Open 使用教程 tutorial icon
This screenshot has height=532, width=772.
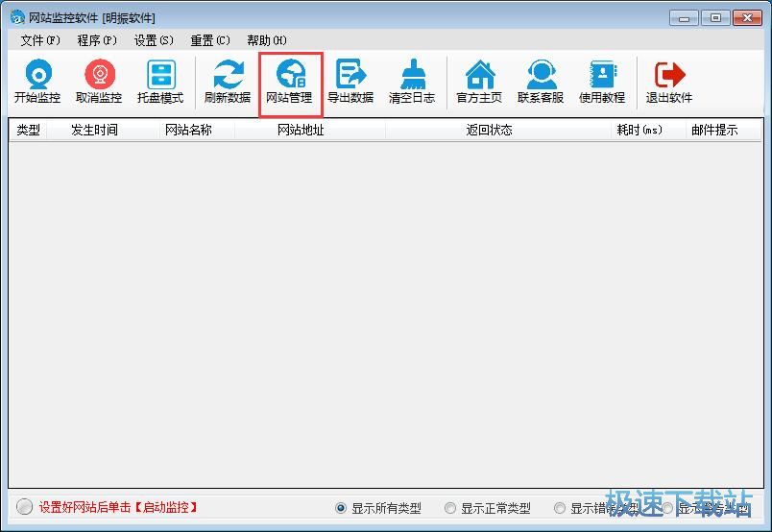[x=602, y=82]
